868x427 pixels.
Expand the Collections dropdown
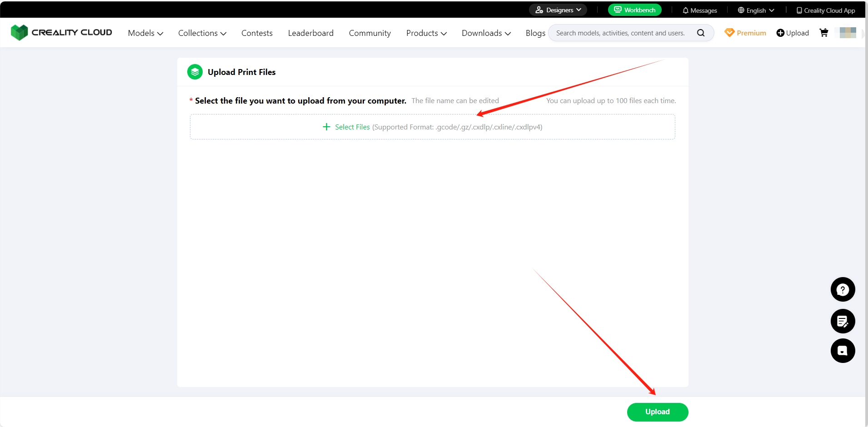coord(202,33)
